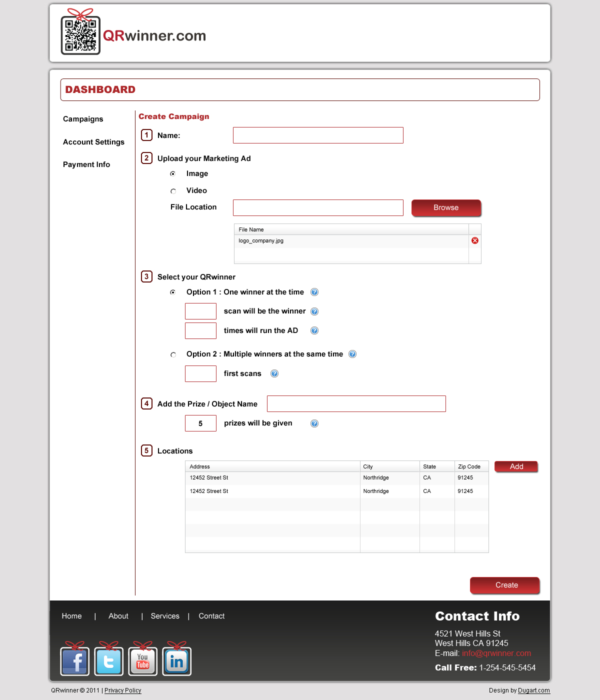
Task: Click the Address column header
Action: 272,466
